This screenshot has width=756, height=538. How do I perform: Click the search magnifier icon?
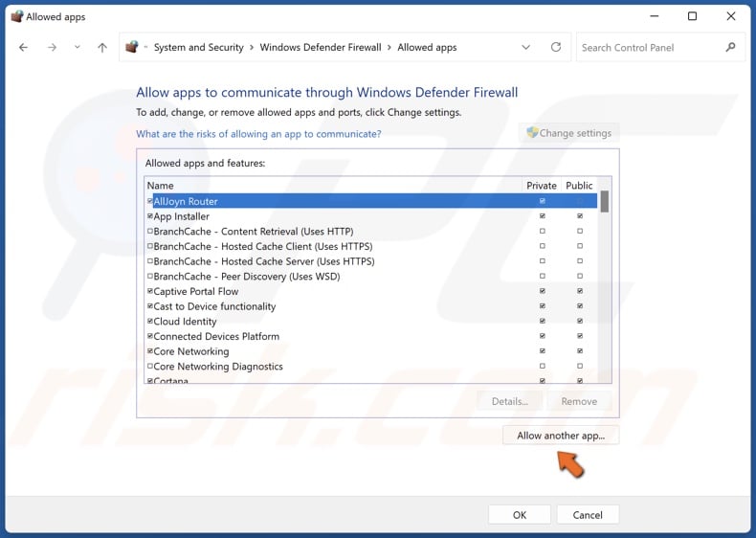pos(730,47)
